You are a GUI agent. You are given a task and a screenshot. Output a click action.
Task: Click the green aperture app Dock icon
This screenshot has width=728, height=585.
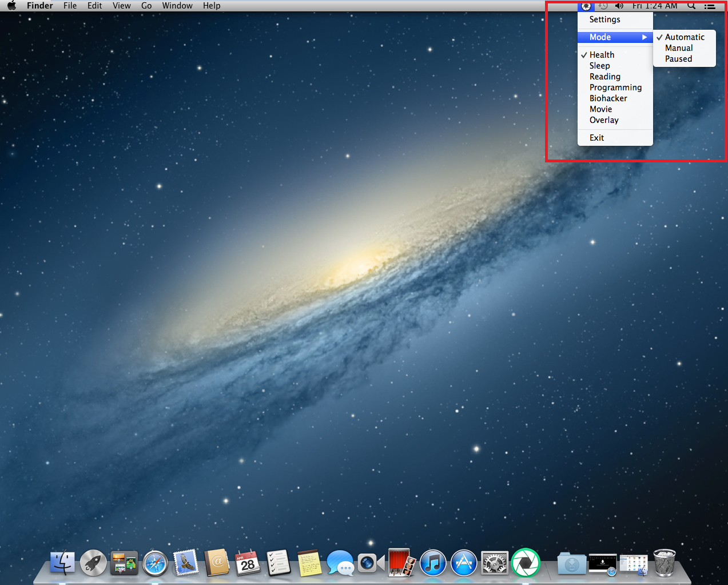point(526,563)
